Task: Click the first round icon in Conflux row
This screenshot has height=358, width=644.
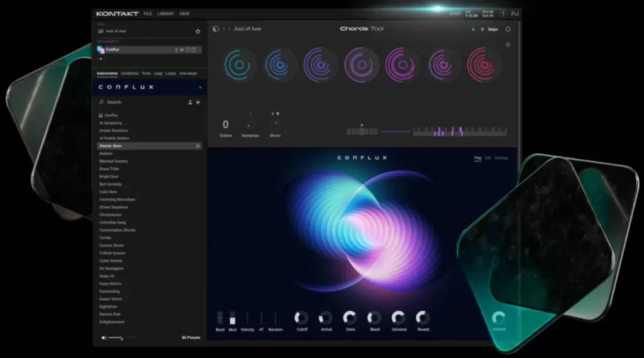Action: click(x=187, y=50)
